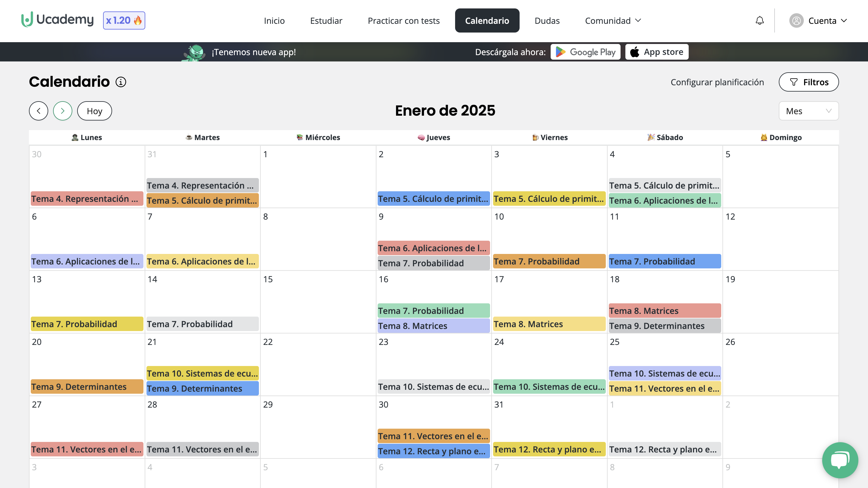Open notifications via the bell icon

point(759,20)
